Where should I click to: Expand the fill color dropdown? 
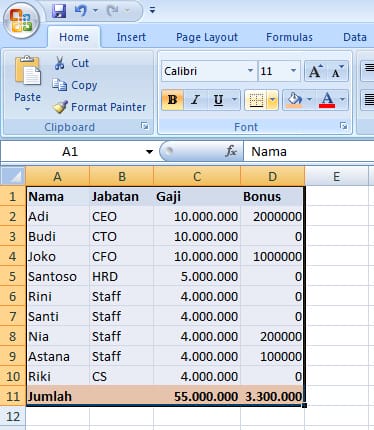click(x=309, y=99)
